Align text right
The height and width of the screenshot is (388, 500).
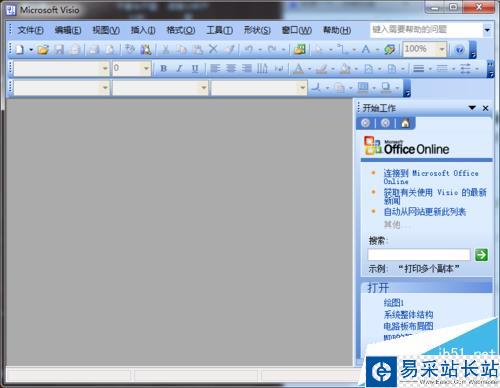pyautogui.click(x=247, y=69)
